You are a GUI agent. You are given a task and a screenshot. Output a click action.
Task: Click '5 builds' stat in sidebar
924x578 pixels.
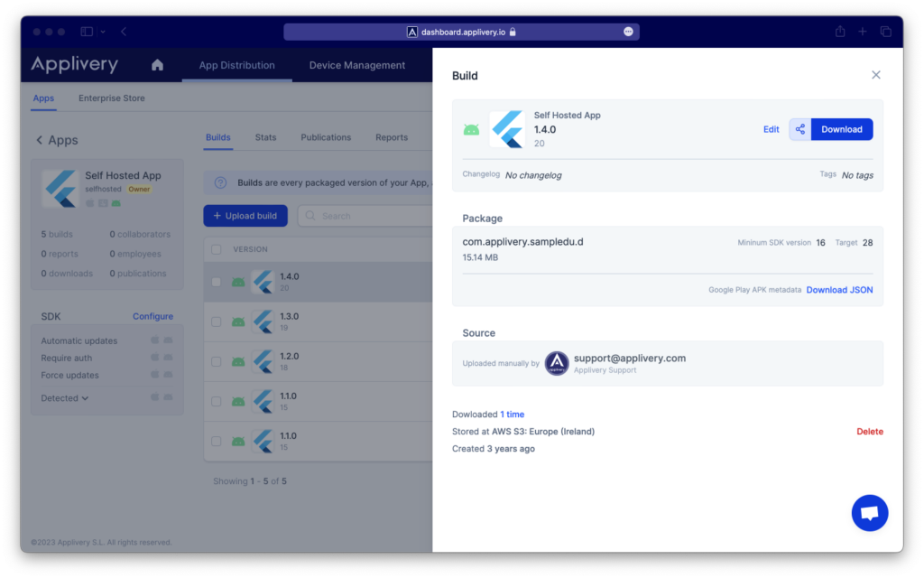pyautogui.click(x=57, y=234)
